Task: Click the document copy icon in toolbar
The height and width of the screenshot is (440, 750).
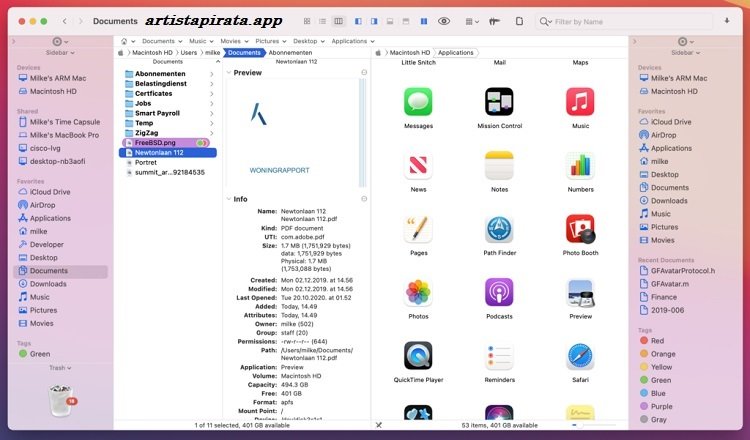Action: [519, 21]
